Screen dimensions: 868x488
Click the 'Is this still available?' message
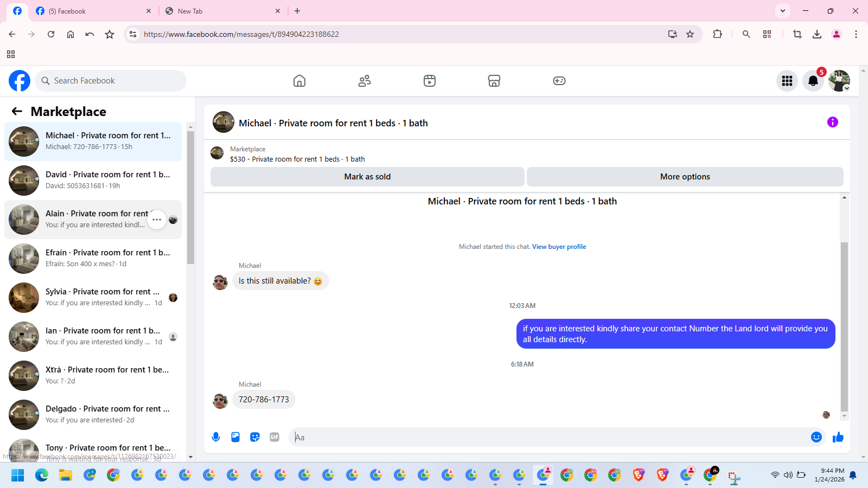tap(280, 281)
